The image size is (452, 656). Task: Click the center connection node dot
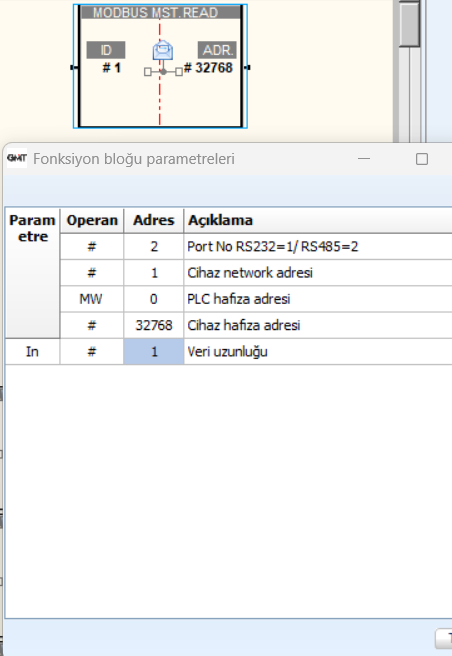163,72
